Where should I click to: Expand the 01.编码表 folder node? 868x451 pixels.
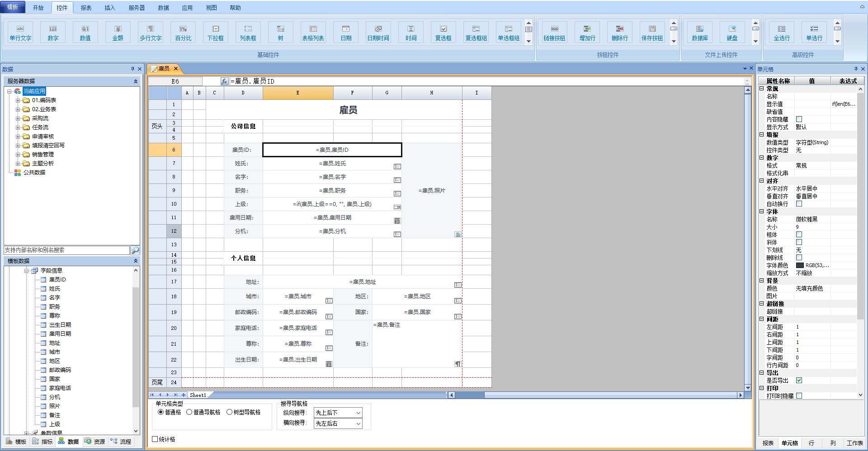(x=18, y=100)
